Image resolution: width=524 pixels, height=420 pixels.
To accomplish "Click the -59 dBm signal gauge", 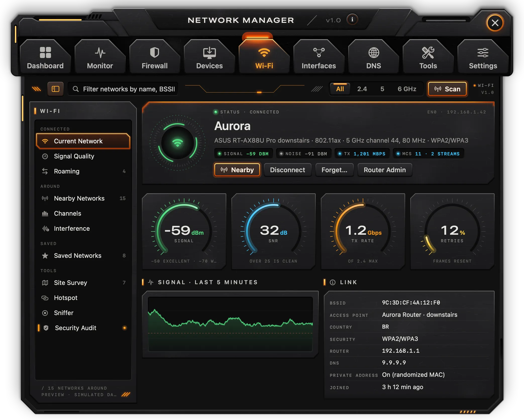I will (184, 231).
